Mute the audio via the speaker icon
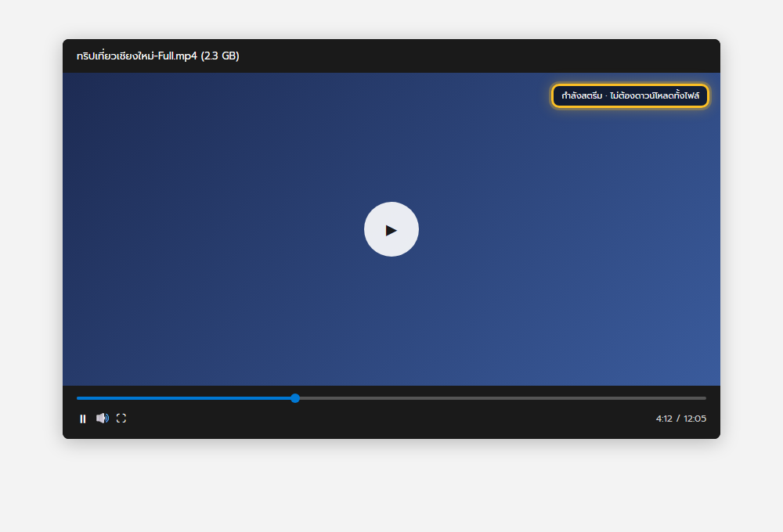This screenshot has width=783, height=532. (x=103, y=419)
